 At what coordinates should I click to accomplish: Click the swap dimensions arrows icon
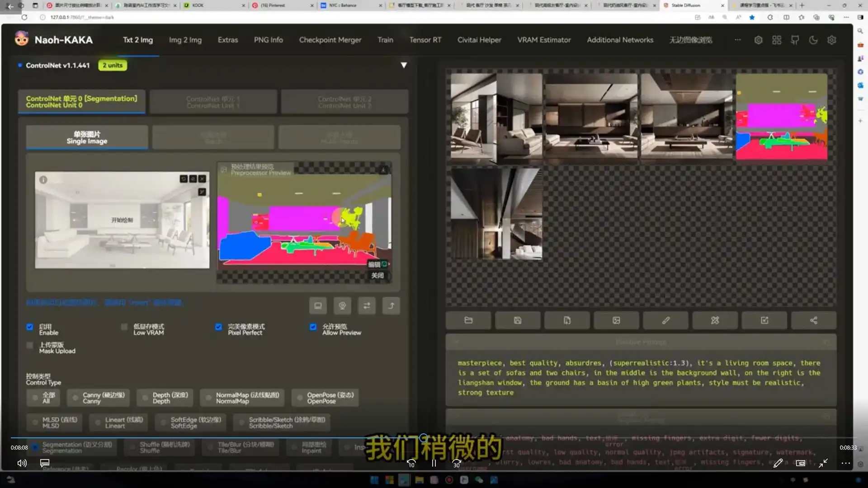click(x=367, y=306)
